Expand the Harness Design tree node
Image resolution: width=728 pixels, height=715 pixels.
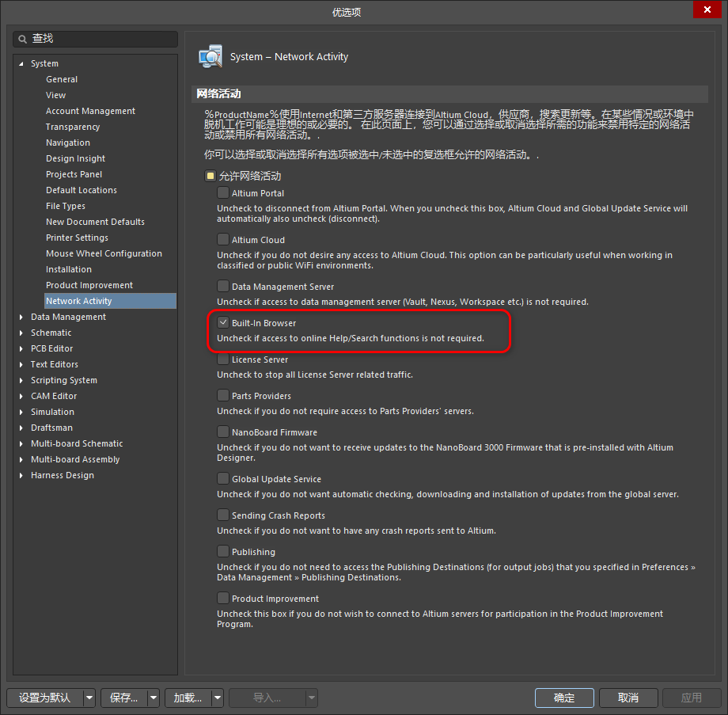(x=21, y=475)
